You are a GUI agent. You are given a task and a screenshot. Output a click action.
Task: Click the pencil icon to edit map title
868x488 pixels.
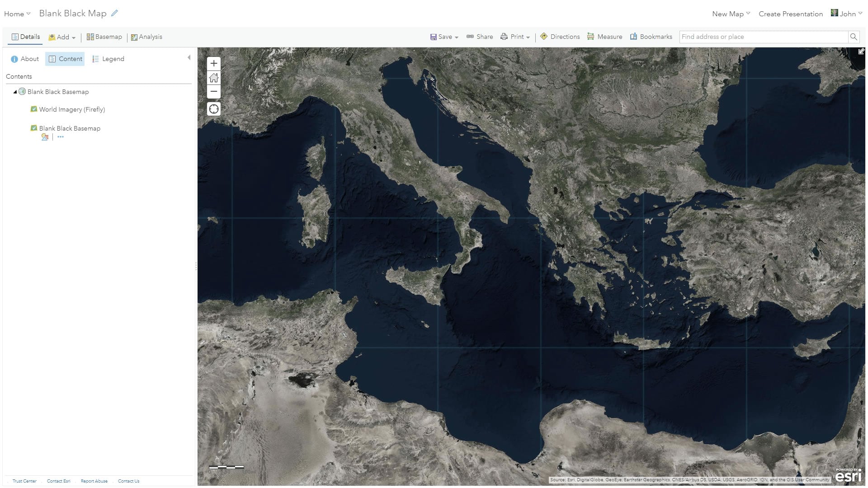pyautogui.click(x=114, y=13)
